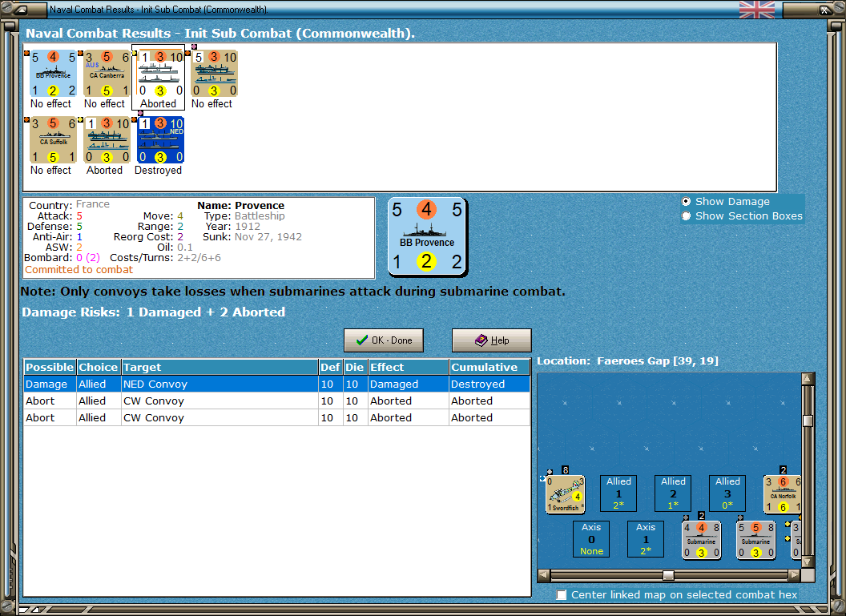Click the Allied 1 section box
This screenshot has height=616, width=846.
click(618, 493)
